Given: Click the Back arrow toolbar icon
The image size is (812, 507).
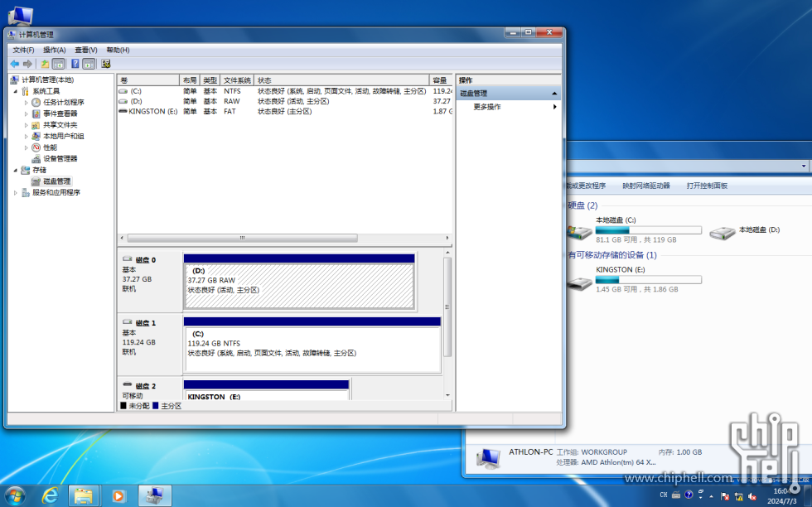Looking at the screenshot, I should coord(15,64).
